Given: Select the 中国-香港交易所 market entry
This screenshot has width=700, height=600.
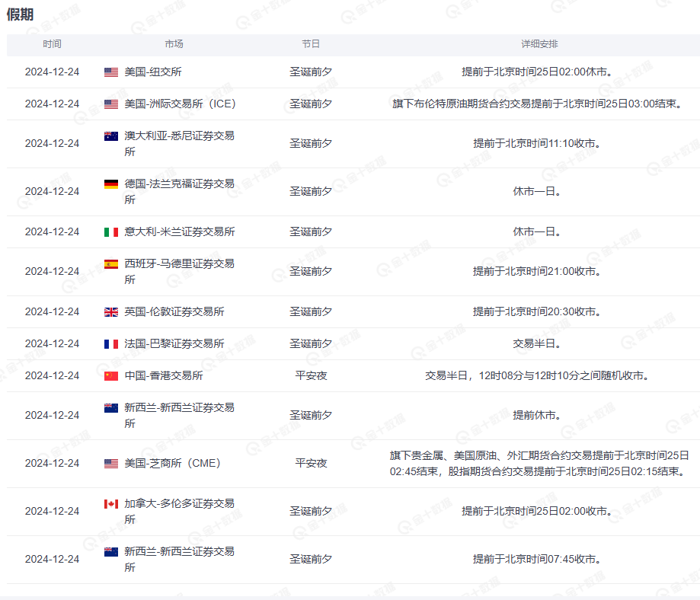Looking at the screenshot, I should [x=164, y=376].
